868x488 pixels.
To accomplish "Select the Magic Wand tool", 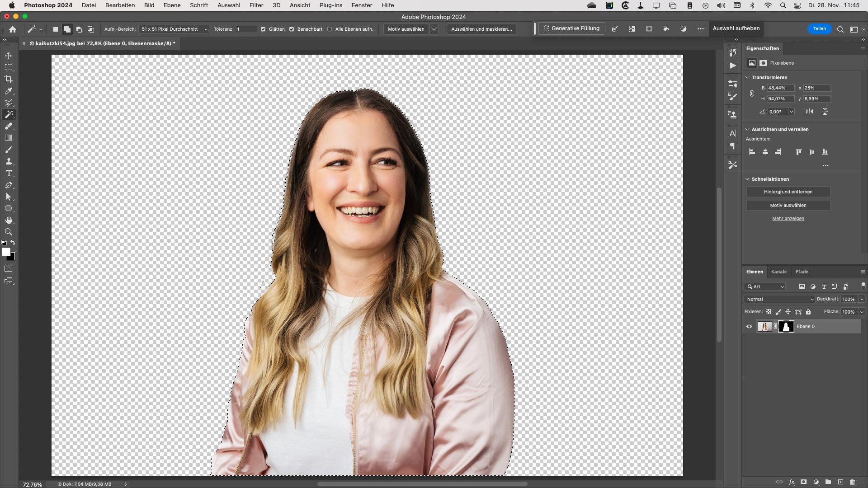I will pyautogui.click(x=8, y=114).
